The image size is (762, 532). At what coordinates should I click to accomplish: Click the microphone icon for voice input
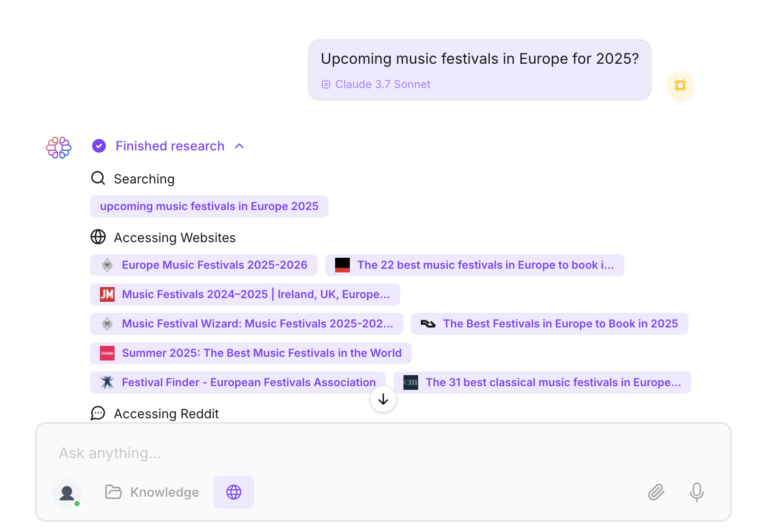pos(696,492)
